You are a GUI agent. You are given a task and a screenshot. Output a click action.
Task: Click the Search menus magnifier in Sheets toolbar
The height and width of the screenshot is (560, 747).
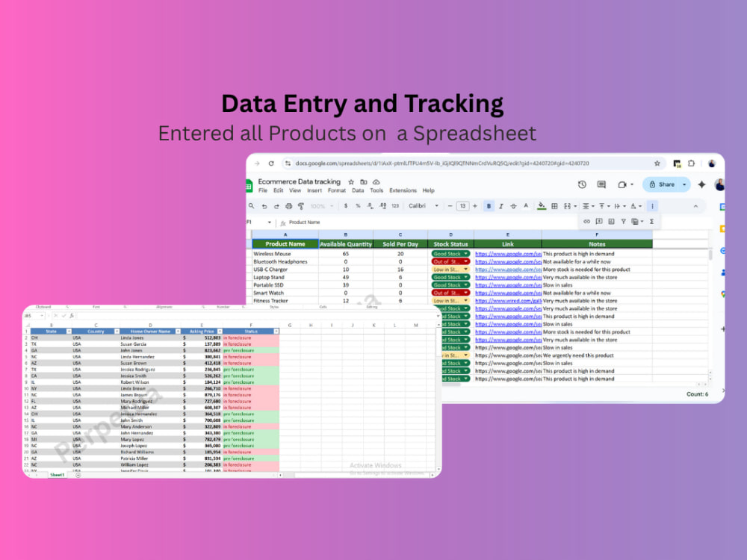[x=252, y=206]
